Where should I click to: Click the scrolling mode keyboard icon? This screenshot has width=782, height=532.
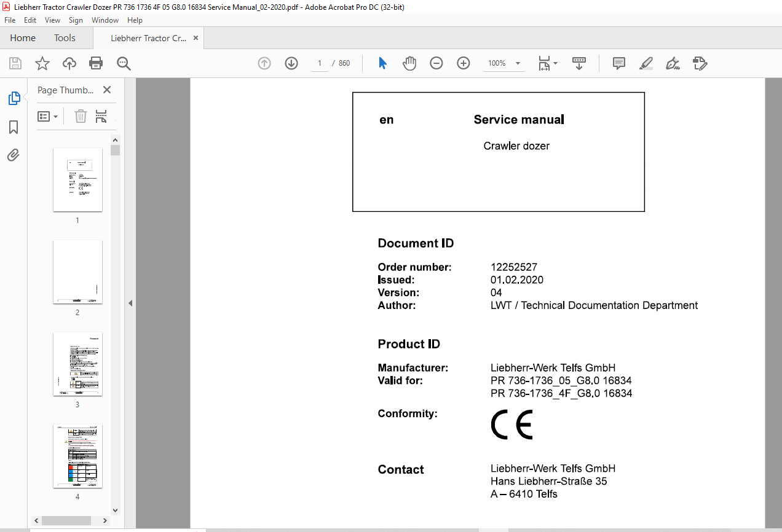pyautogui.click(x=579, y=63)
